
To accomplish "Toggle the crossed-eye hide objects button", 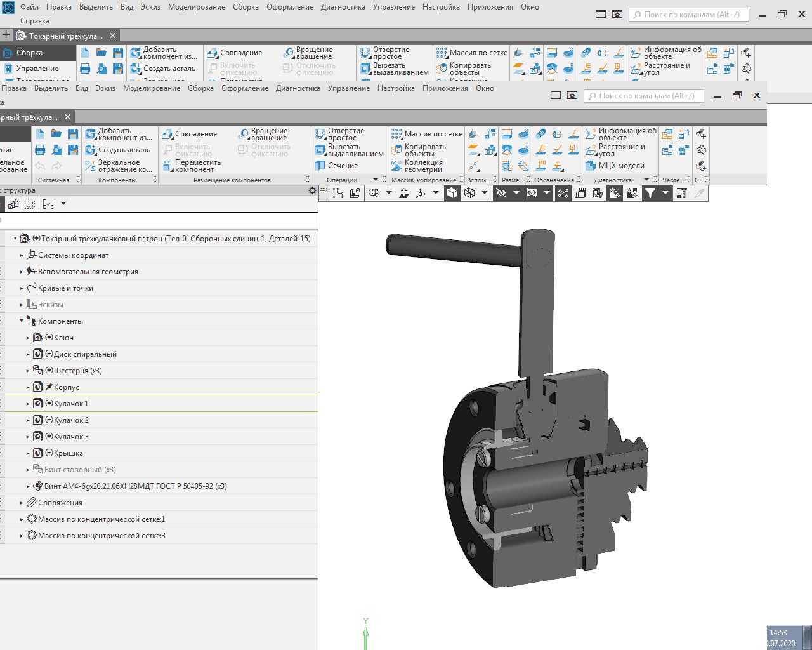I will click(x=501, y=193).
